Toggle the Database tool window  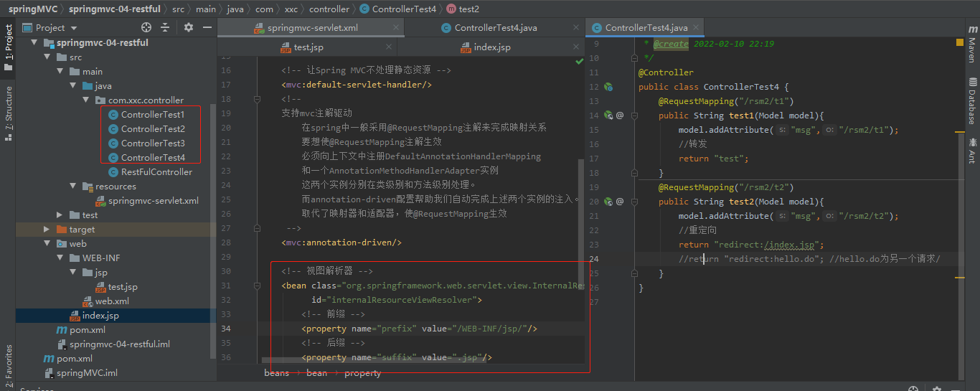972,100
